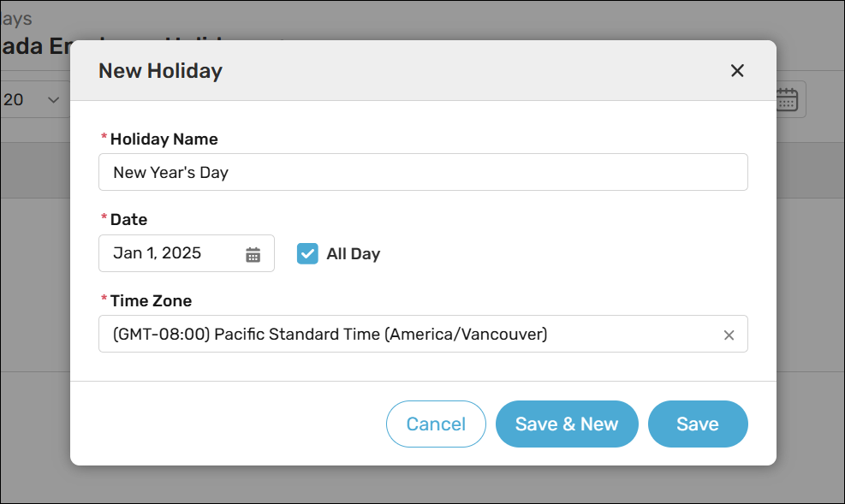The width and height of the screenshot is (845, 504).
Task: Open the Time Zone dropdown
Action: click(411, 335)
